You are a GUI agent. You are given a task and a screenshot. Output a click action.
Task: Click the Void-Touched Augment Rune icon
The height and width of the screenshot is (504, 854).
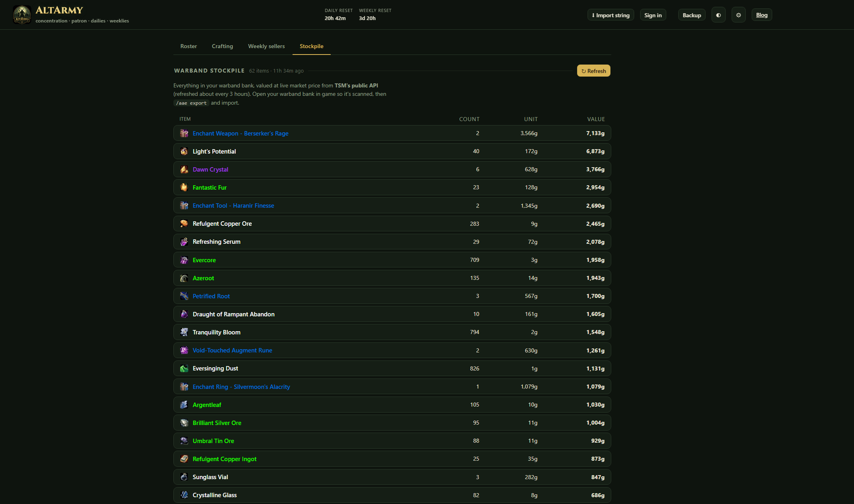(184, 350)
